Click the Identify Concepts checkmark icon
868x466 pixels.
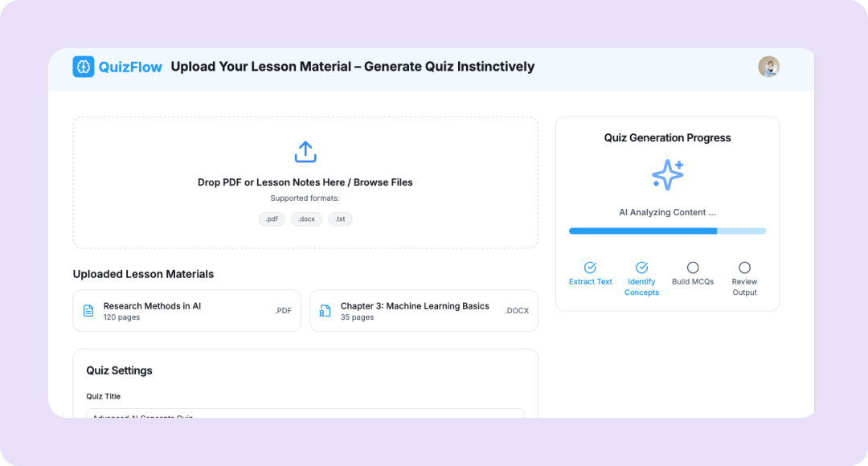pyautogui.click(x=641, y=268)
